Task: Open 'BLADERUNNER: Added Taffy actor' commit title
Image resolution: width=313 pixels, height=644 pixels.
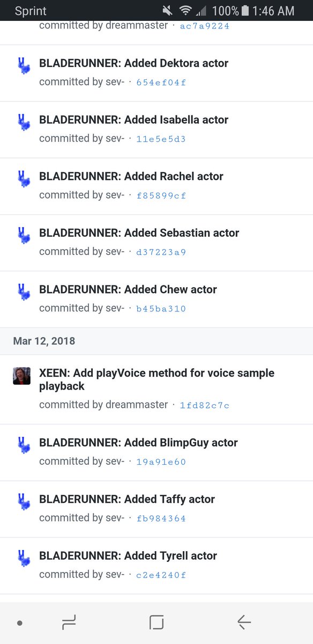Action: 127,499
